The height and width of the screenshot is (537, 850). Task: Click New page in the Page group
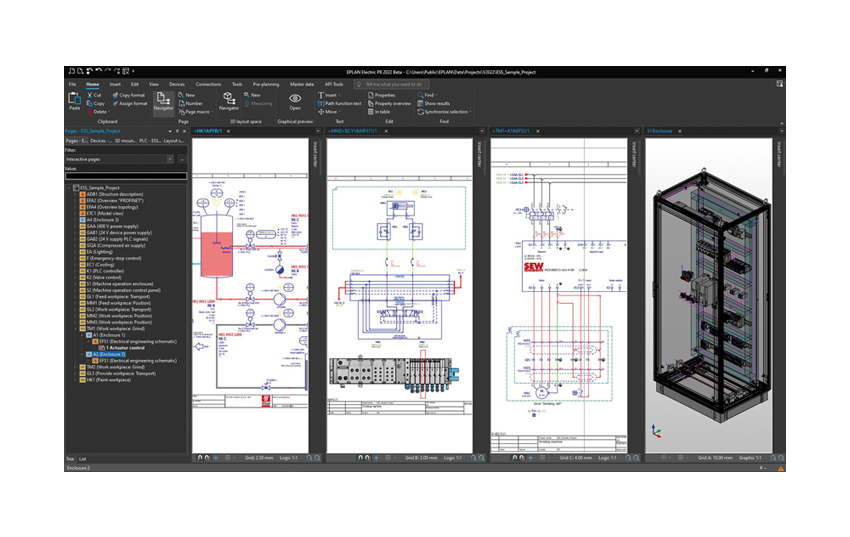pyautogui.click(x=186, y=95)
